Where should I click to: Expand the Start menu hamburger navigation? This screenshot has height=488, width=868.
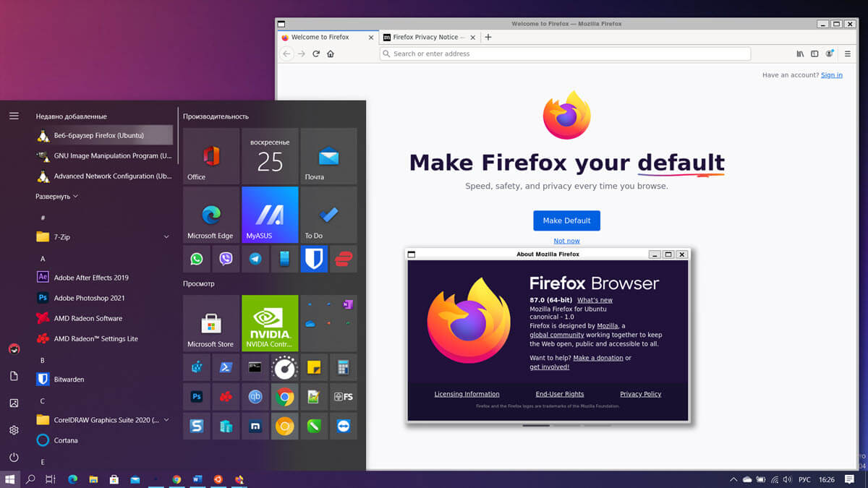pyautogui.click(x=14, y=116)
